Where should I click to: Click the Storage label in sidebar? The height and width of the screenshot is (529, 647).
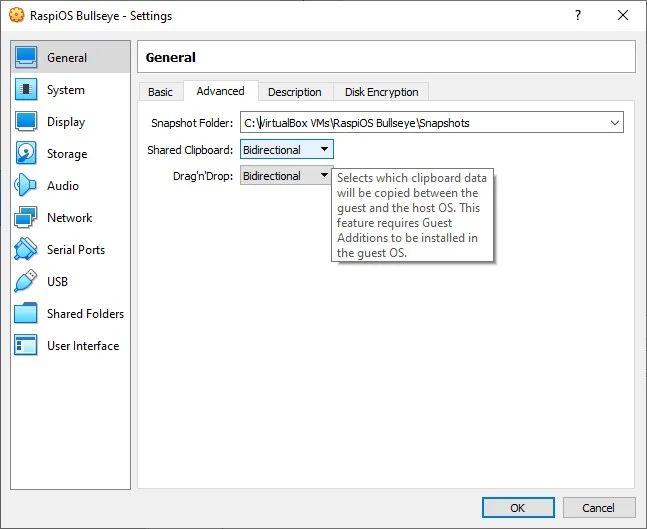(x=67, y=154)
